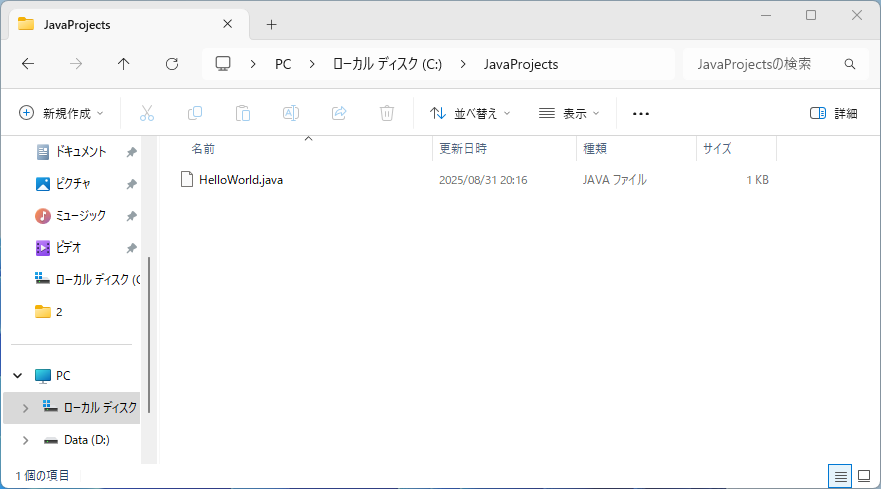Minimize the File Explorer window
The image size is (881, 489).
click(766, 15)
